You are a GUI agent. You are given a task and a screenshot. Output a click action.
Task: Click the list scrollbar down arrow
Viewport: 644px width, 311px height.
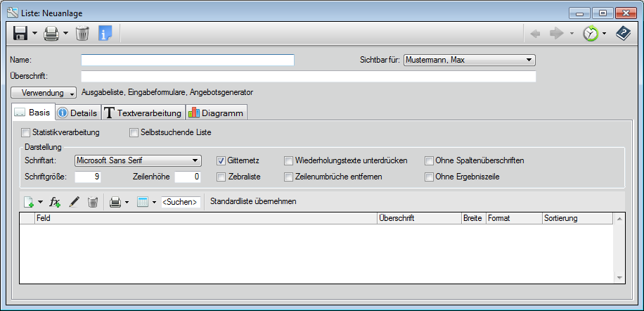[x=619, y=278]
